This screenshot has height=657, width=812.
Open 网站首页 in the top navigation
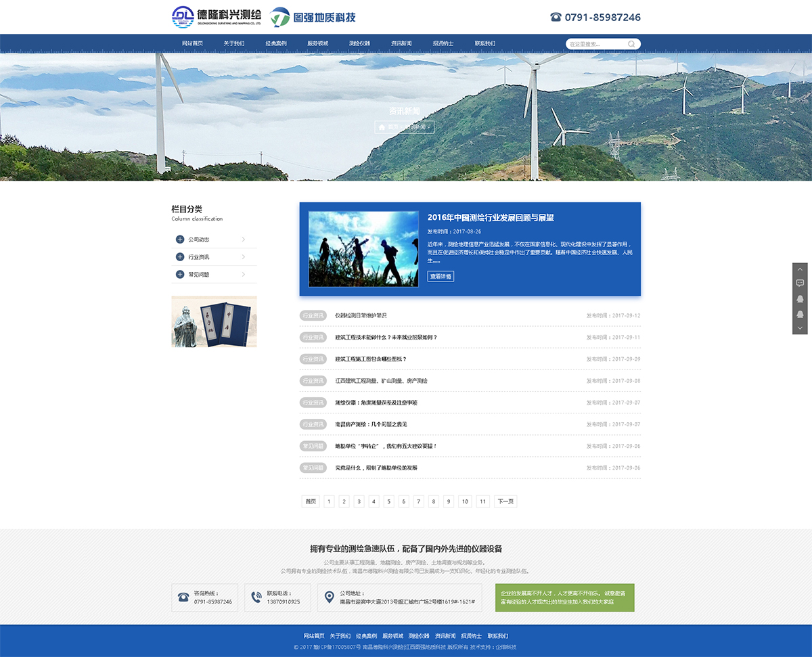point(192,44)
